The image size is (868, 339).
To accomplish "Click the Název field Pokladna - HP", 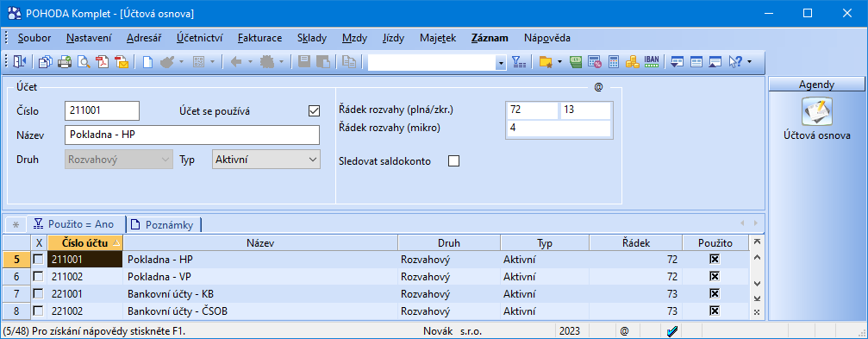I will pyautogui.click(x=192, y=135).
